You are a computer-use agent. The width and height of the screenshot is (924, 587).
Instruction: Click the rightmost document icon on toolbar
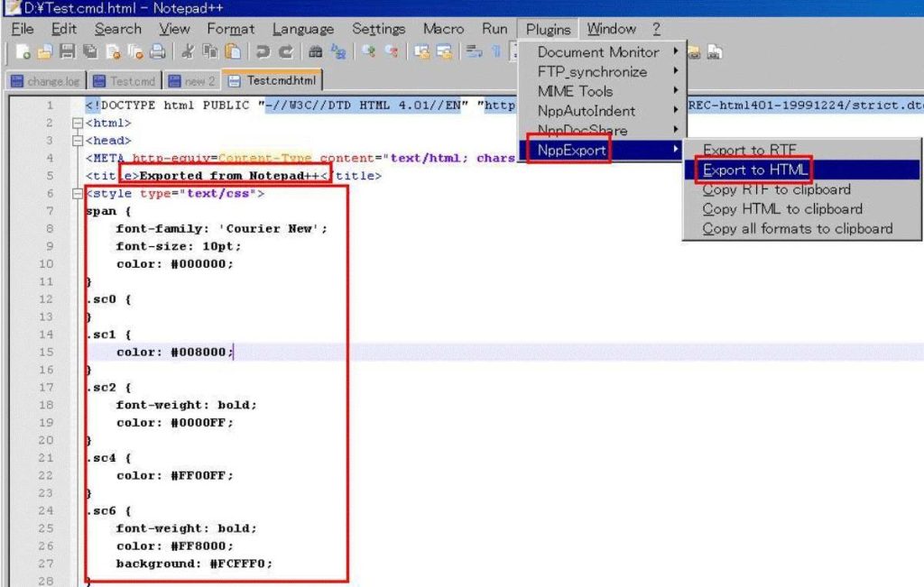(715, 52)
